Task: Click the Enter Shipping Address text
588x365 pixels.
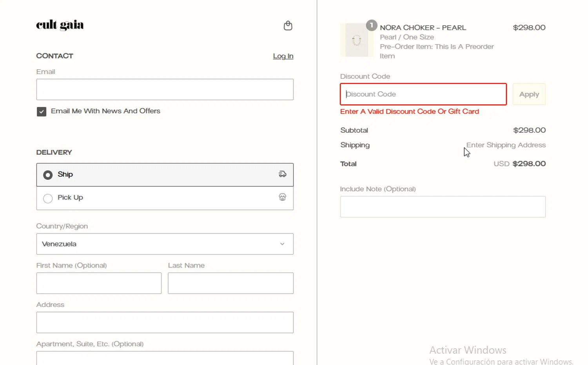Action: coord(506,145)
